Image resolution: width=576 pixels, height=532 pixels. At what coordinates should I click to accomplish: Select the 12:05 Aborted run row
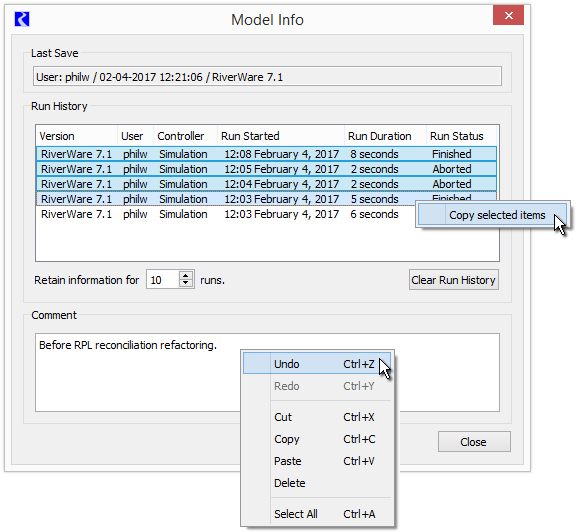pos(266,169)
